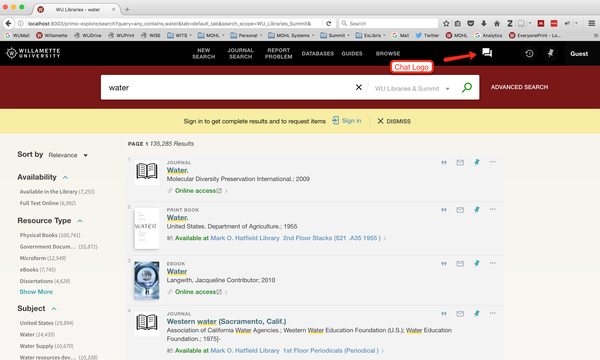Pin the Water journal record
600x360 pixels.
[476, 162]
